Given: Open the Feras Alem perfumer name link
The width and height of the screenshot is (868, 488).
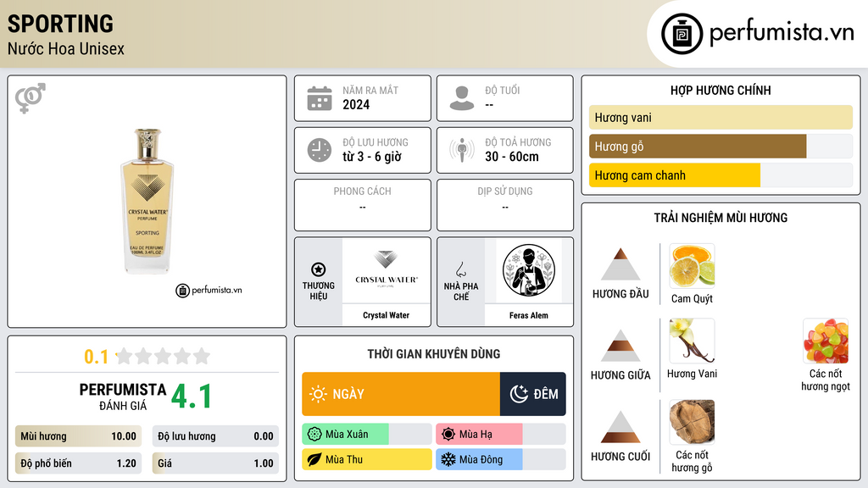Looking at the screenshot, I should 529,315.
